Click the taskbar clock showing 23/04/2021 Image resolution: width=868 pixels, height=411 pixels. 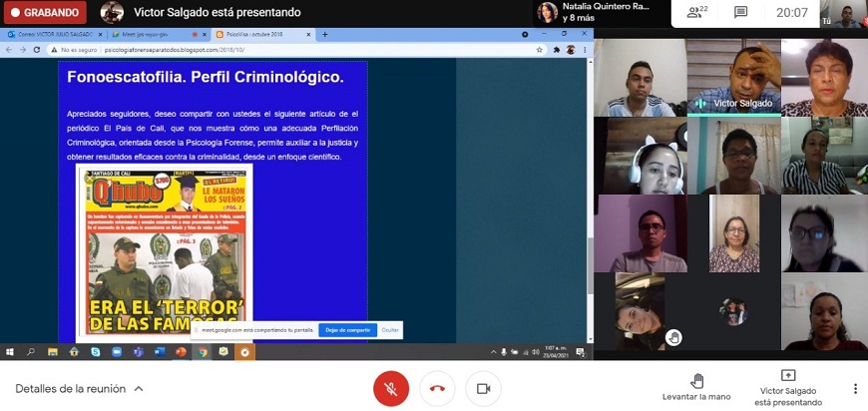pyautogui.click(x=556, y=352)
